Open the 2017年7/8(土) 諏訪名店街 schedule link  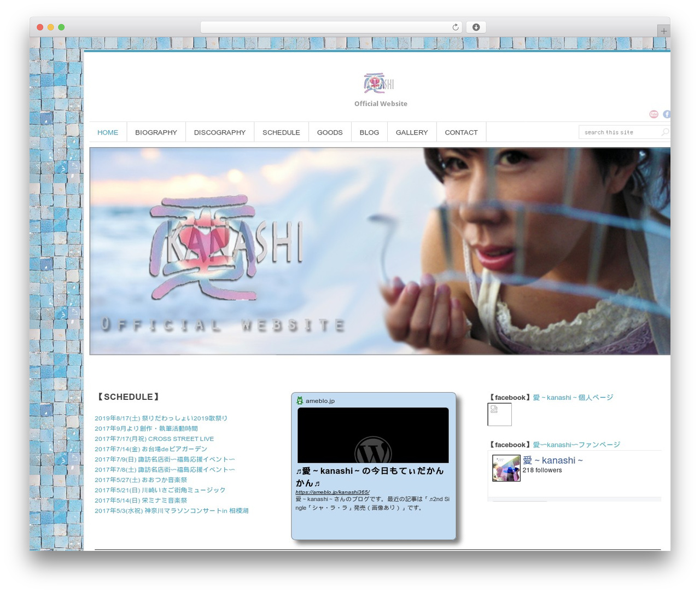(165, 469)
